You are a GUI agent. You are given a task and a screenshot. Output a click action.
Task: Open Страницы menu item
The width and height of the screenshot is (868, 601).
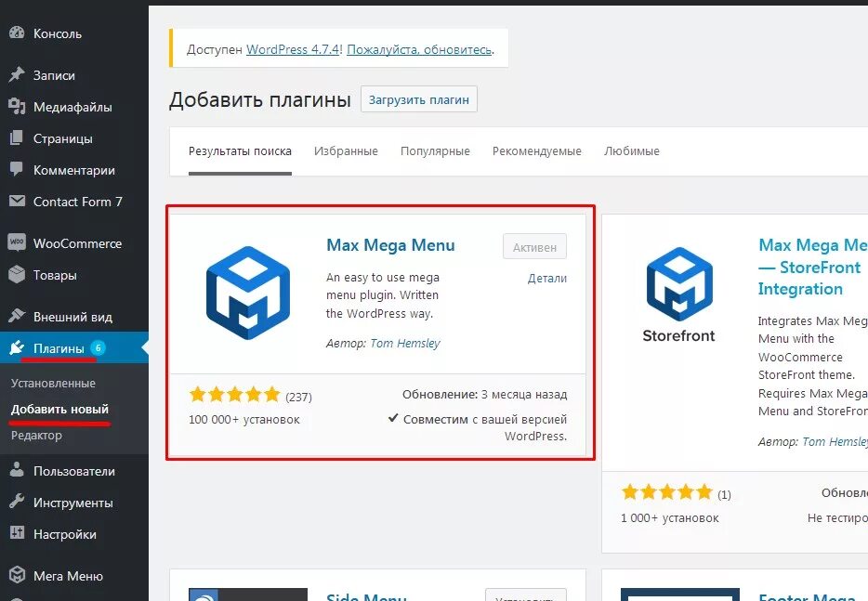63,138
